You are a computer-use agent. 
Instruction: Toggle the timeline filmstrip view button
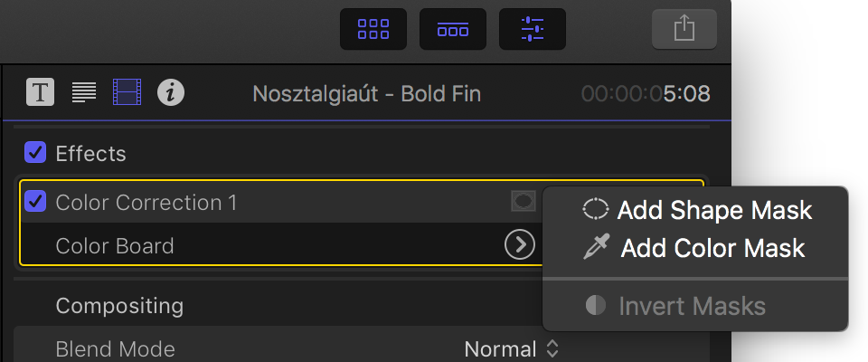[x=453, y=29]
